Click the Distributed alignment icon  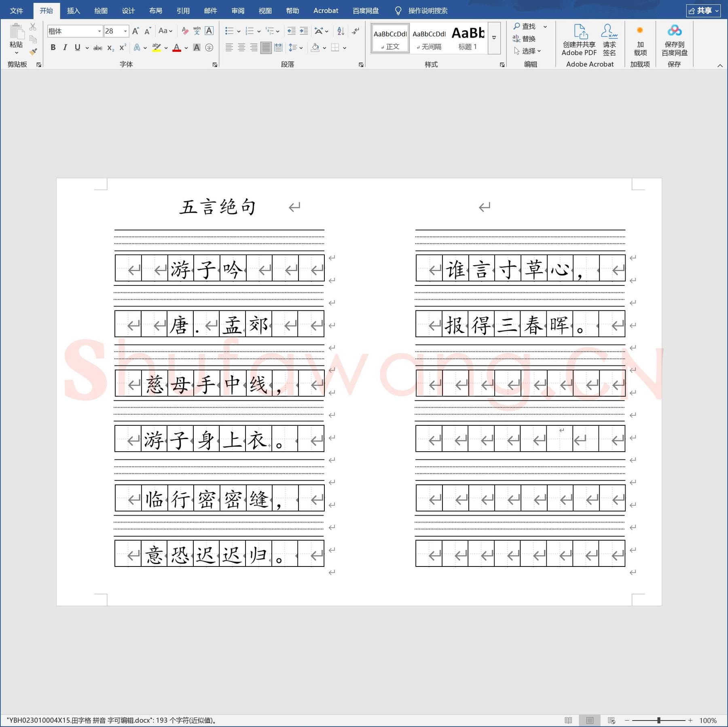point(278,48)
